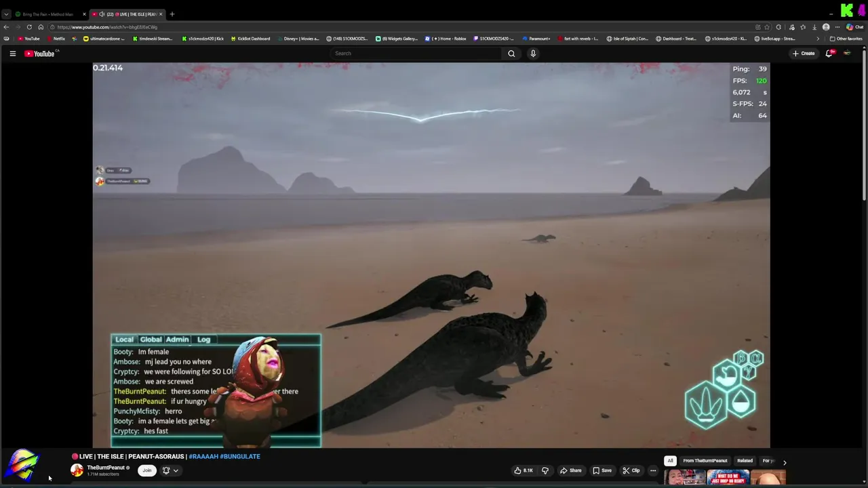Open the Other favorites folder
The width and height of the screenshot is (868, 488).
[x=846, y=39]
